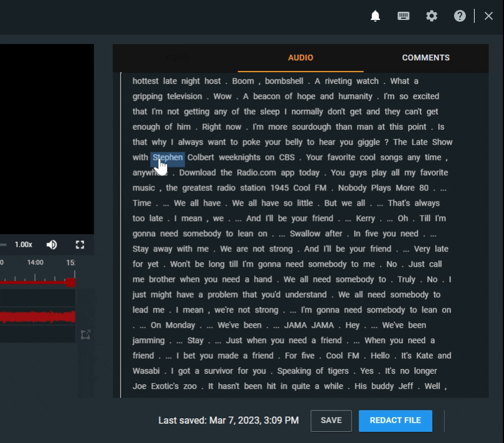Click the highlighted word Stephen

[167, 157]
